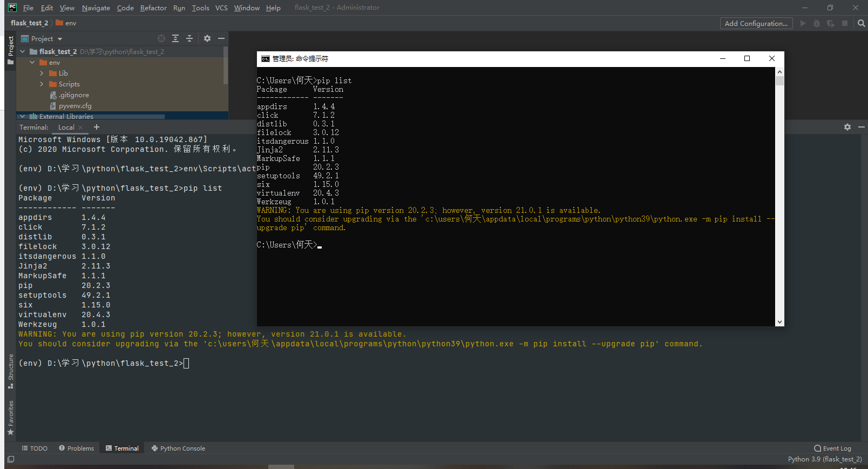Click the locate target crosshair icon
The image size is (868, 469).
[161, 38]
